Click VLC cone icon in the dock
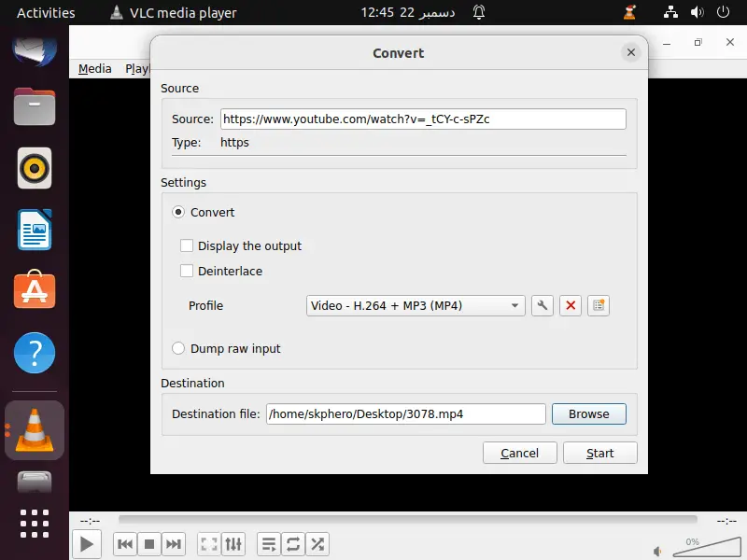Viewport: 747px width, 560px height. pos(35,430)
